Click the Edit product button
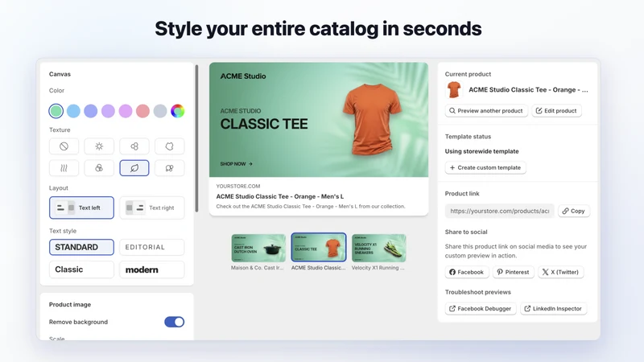Viewport: 644px width, 362px height. (556, 111)
